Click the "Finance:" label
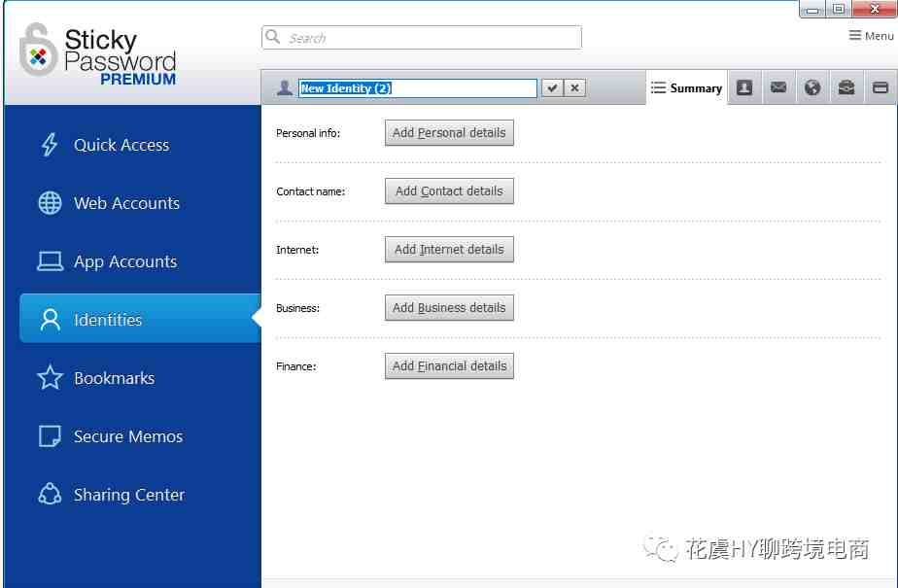This screenshot has width=898, height=588. [296, 367]
